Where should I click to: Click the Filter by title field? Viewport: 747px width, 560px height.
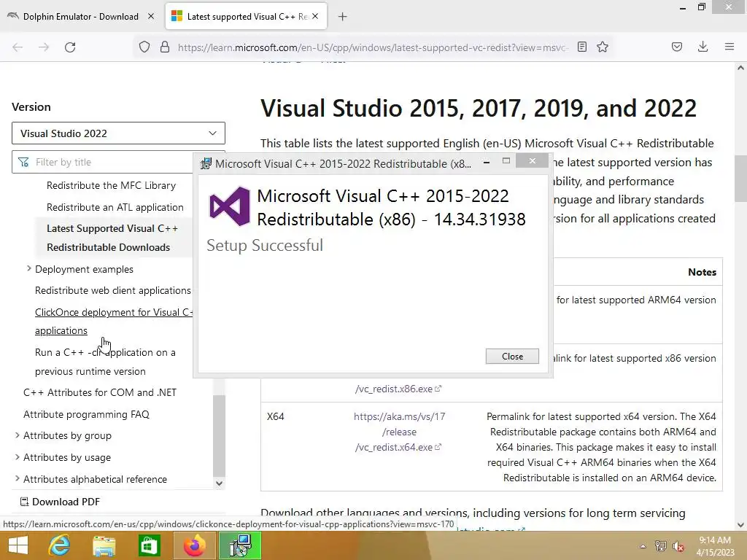click(102, 162)
